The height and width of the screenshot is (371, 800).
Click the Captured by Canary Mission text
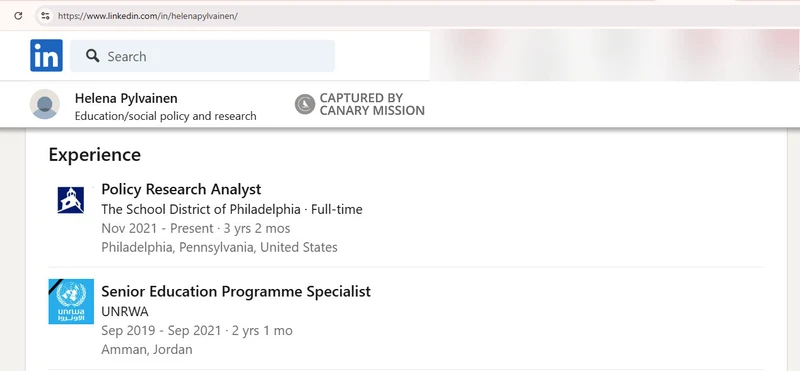372,104
